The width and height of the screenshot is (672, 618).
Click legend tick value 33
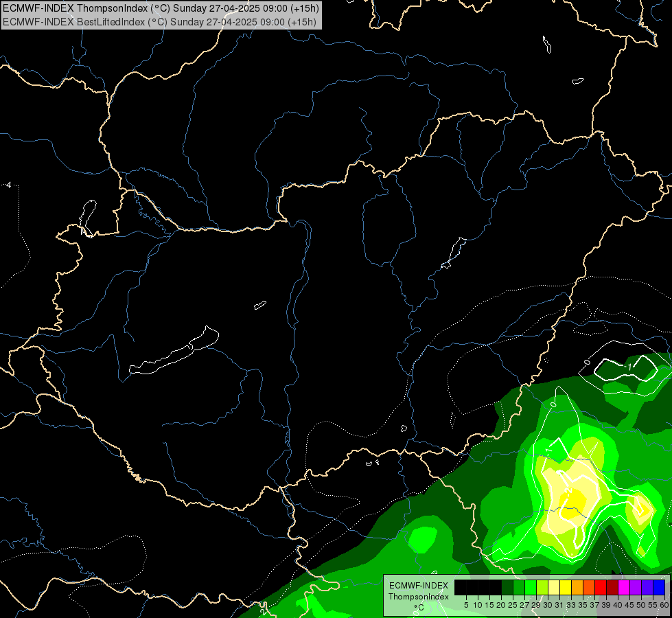point(571,605)
